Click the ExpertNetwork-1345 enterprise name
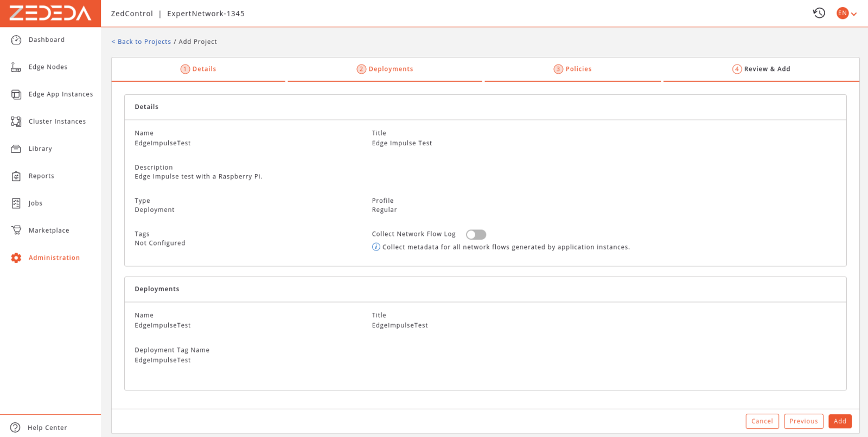This screenshot has width=868, height=437. click(x=206, y=14)
